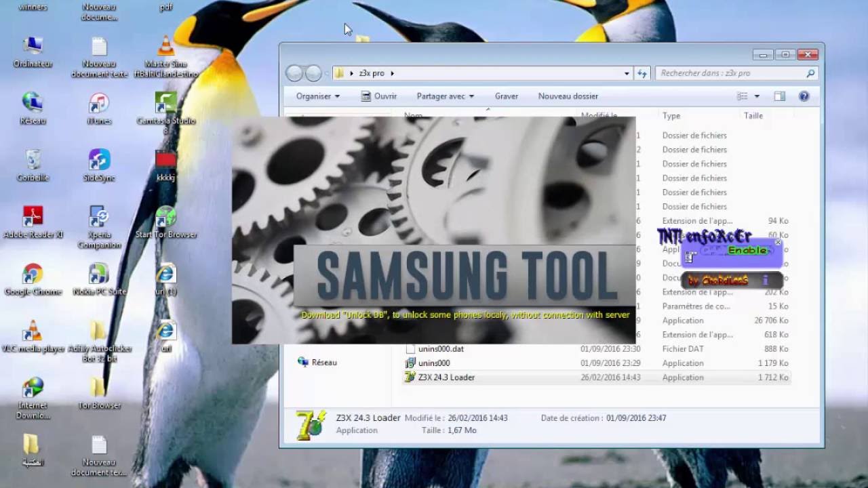The image size is (868, 488).
Task: Click the 1 712 Ko size cell
Action: 774,378
